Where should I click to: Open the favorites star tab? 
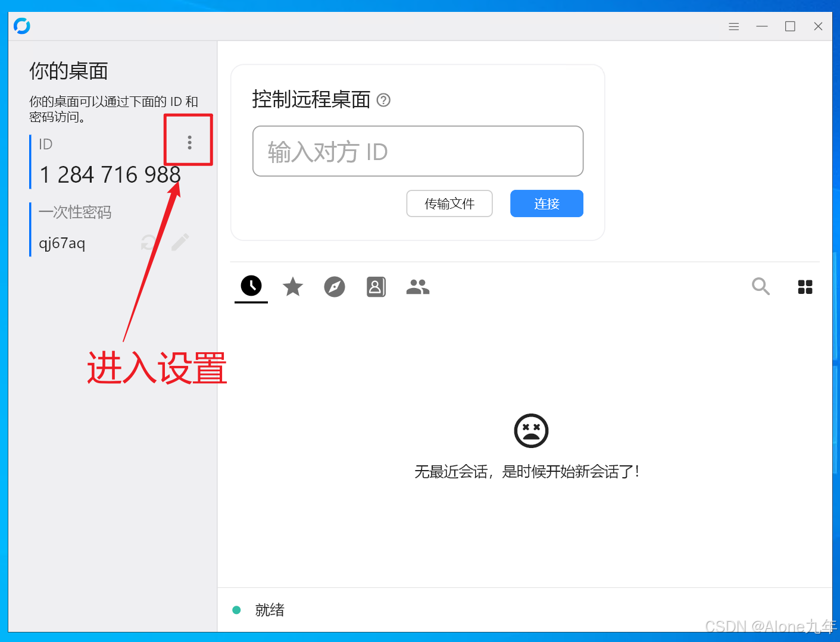[x=293, y=287]
